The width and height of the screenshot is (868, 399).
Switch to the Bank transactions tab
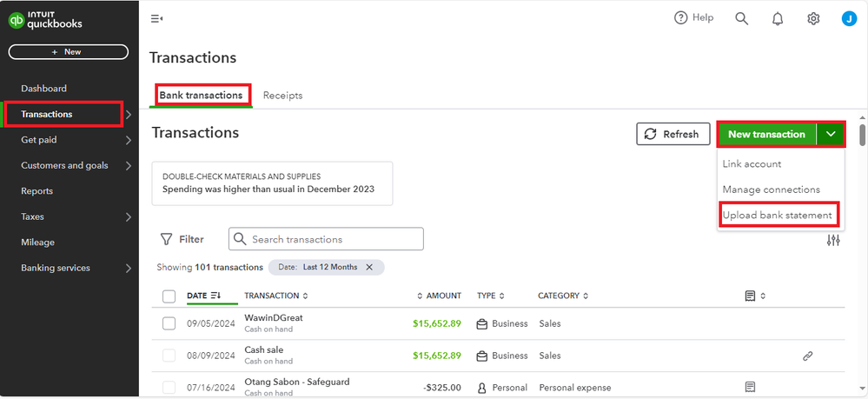pos(201,96)
